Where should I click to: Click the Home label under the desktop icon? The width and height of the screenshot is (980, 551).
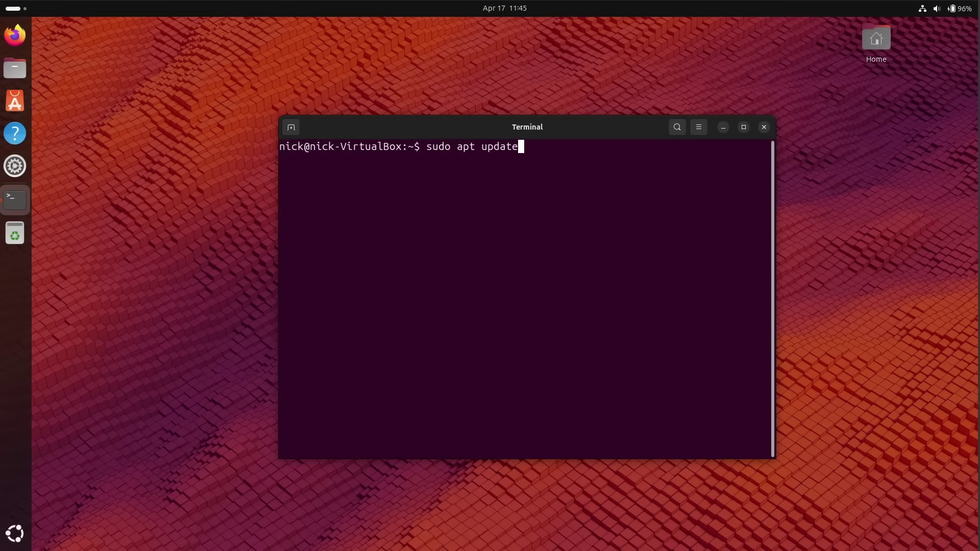coord(876,59)
